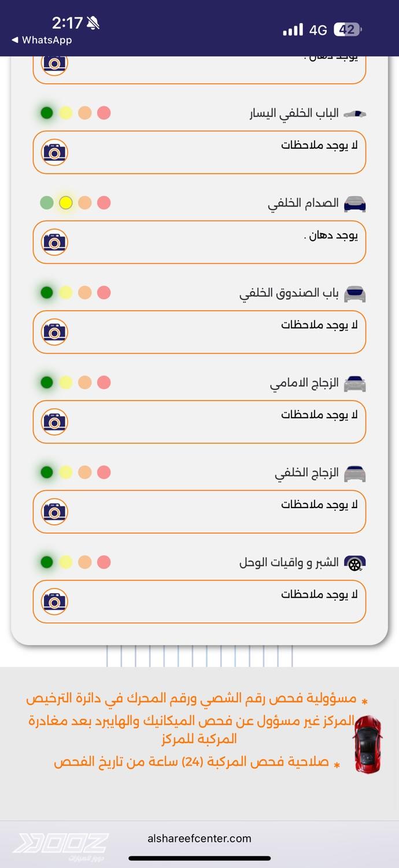Tap the الشبر و واقيات الوحل section title

289,562
